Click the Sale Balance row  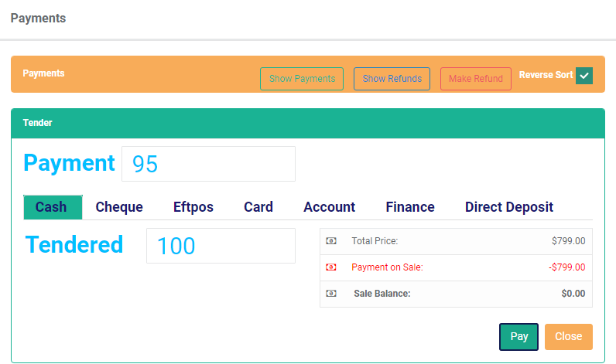point(456,294)
